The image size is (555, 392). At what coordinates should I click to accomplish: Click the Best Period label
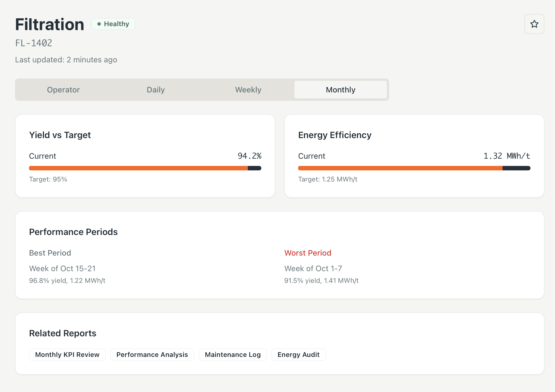(x=50, y=253)
